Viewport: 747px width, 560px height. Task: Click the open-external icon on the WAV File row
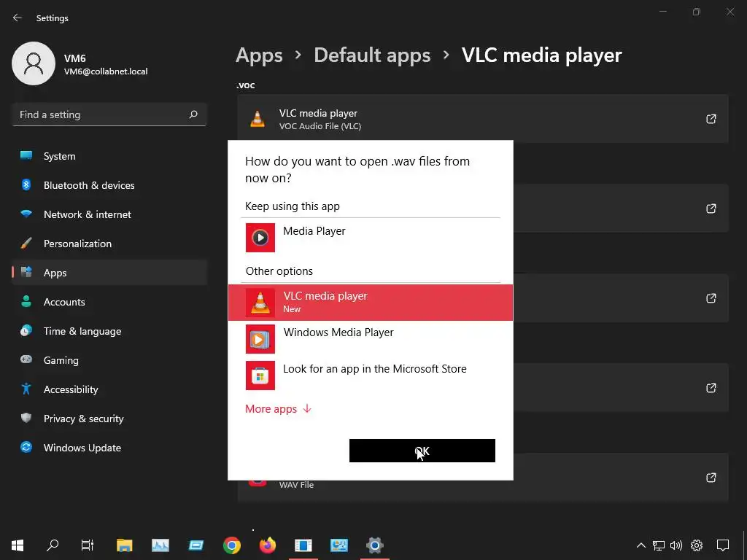(x=711, y=478)
